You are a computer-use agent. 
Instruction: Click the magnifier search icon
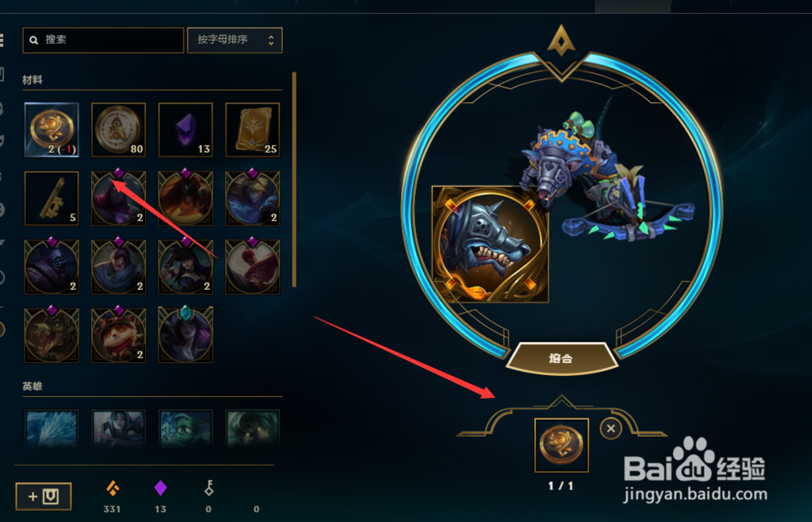pyautogui.click(x=34, y=40)
